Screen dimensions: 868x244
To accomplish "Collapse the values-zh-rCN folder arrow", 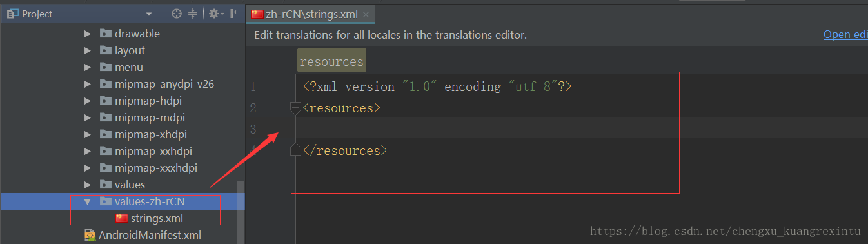I will (x=88, y=201).
